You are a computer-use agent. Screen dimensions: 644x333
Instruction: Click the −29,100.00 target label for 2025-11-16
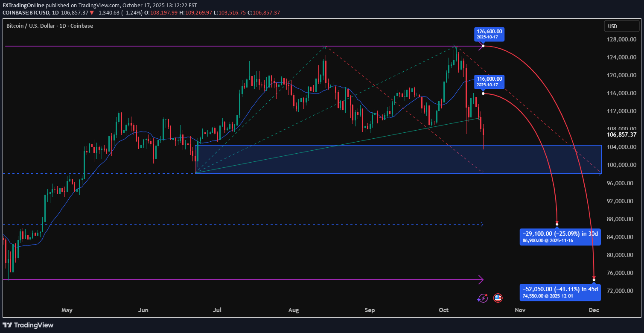559,237
